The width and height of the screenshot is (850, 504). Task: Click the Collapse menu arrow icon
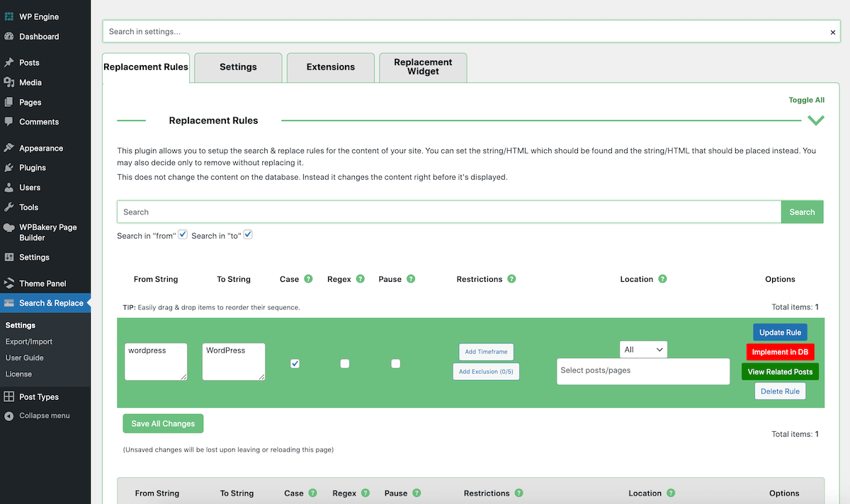tap(8, 416)
